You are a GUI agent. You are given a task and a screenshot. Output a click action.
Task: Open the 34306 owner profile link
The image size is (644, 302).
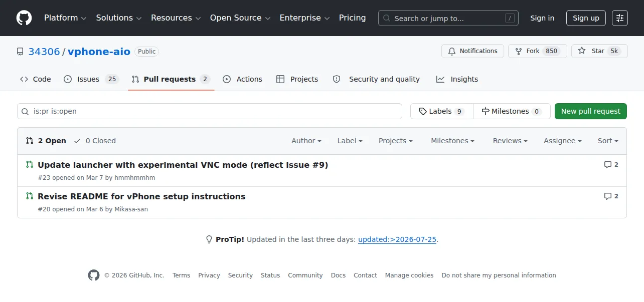pyautogui.click(x=44, y=52)
